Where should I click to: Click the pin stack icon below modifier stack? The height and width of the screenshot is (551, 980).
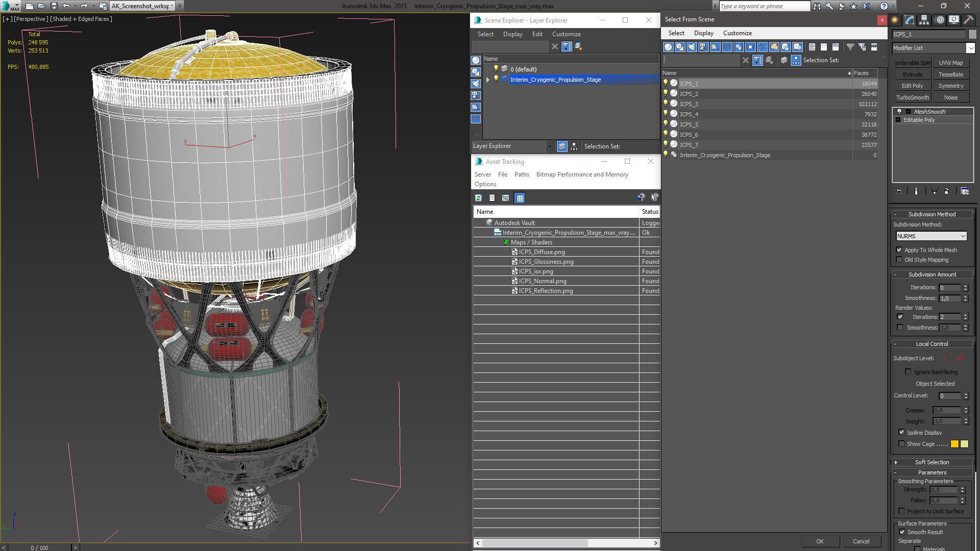(899, 191)
